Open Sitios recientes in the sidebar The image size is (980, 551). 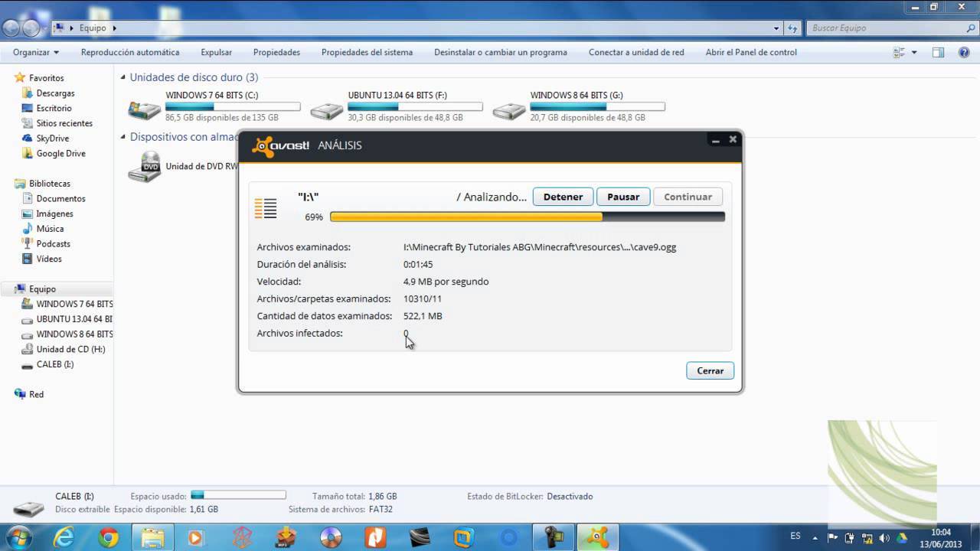[x=64, y=123]
